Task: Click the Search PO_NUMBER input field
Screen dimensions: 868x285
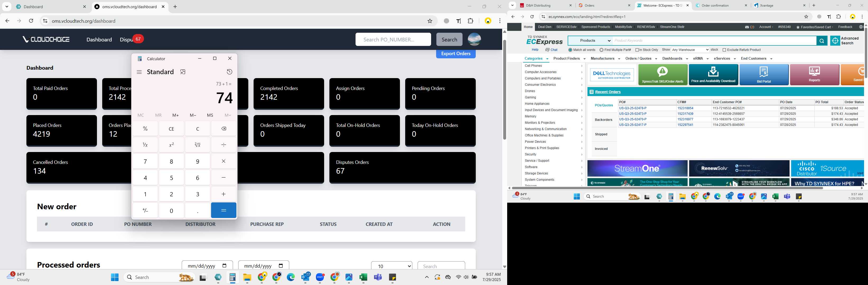Action: tap(393, 39)
